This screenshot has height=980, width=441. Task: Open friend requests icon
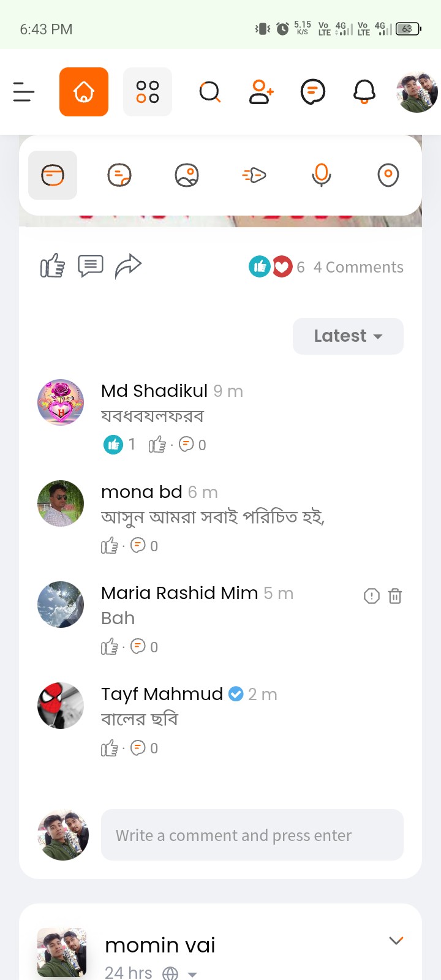[261, 92]
